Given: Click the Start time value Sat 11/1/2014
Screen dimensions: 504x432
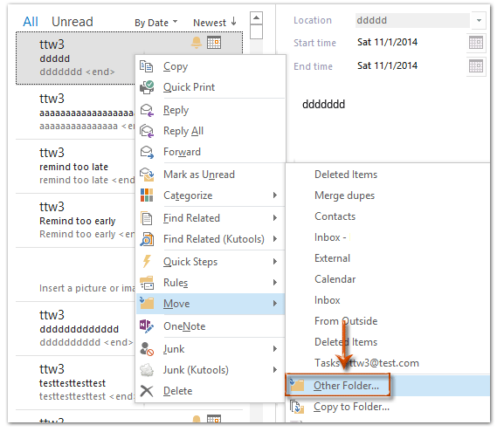Looking at the screenshot, I should click(387, 42).
